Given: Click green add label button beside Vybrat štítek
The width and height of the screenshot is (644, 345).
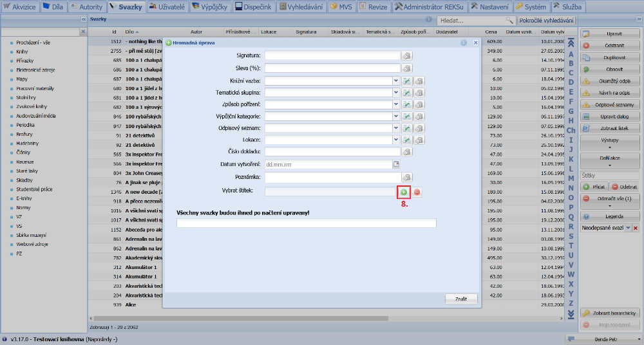Looking at the screenshot, I should [404, 192].
